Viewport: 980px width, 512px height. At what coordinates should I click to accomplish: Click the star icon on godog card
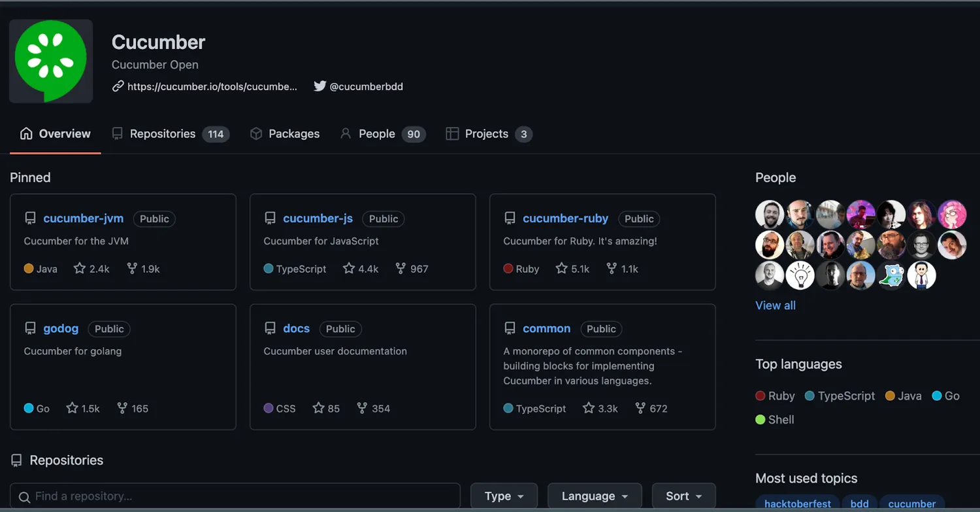(73, 409)
